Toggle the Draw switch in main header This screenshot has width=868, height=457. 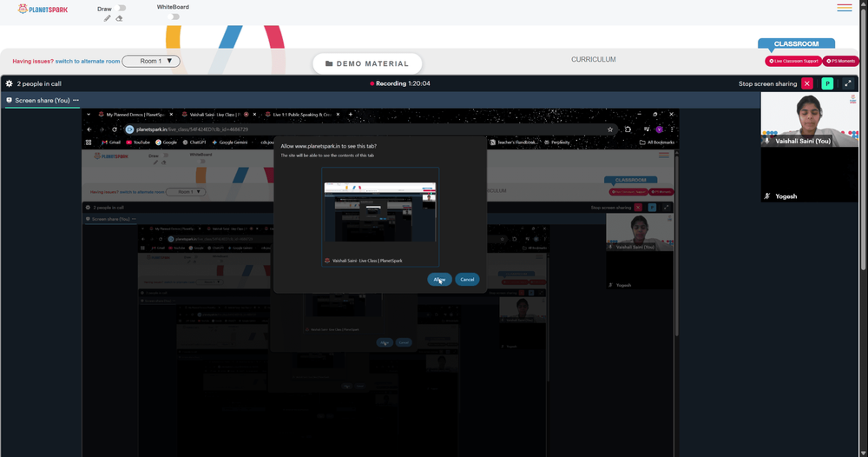[x=122, y=8]
